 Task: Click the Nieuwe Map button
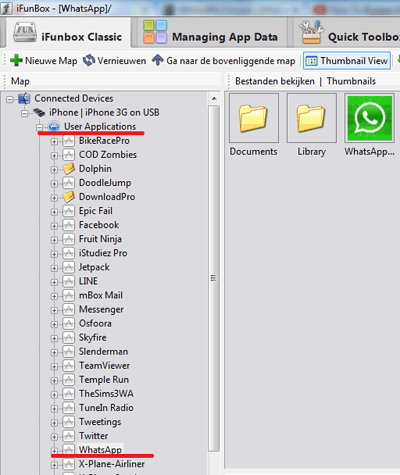pos(44,61)
